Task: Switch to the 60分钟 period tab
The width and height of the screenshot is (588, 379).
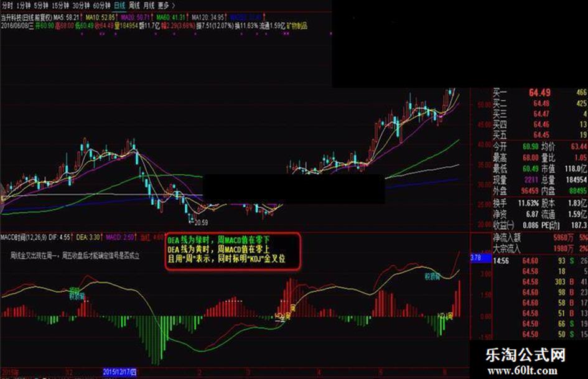Action: point(101,5)
